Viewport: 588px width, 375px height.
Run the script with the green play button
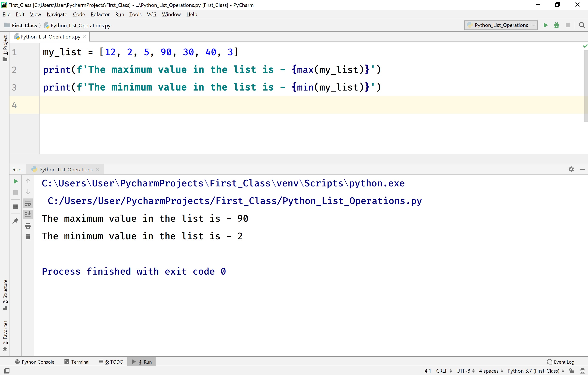pyautogui.click(x=545, y=25)
